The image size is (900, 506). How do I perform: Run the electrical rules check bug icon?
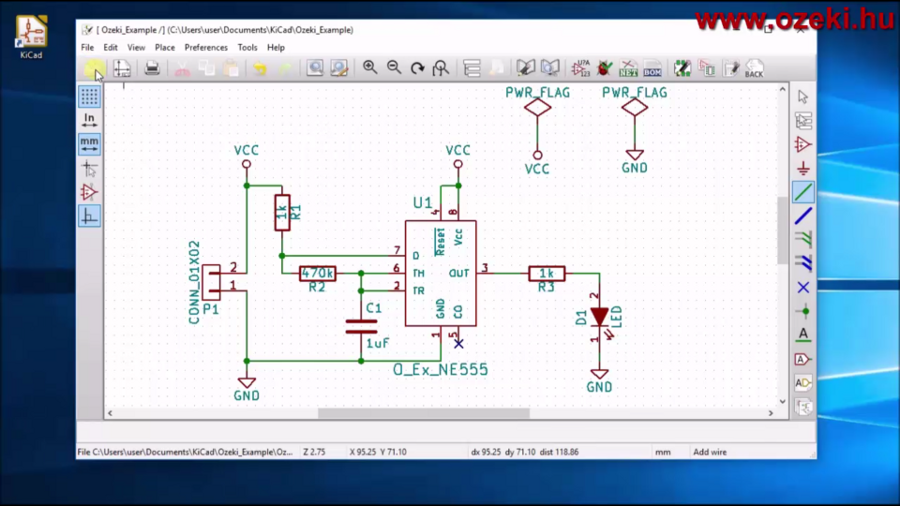tap(604, 68)
